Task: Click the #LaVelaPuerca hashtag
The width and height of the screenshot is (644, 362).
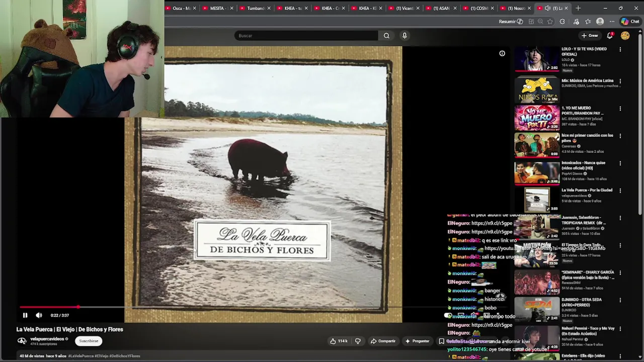Action: click(x=82, y=356)
